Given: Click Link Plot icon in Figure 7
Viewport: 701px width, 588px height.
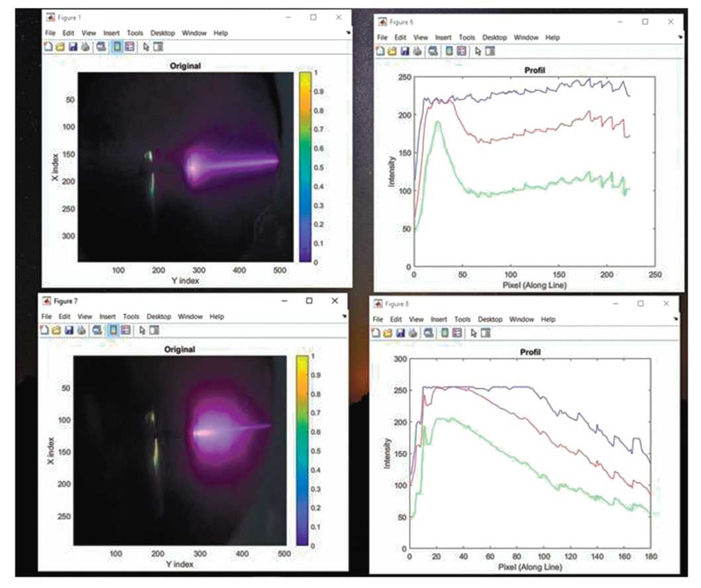Looking at the screenshot, I should point(97,330).
